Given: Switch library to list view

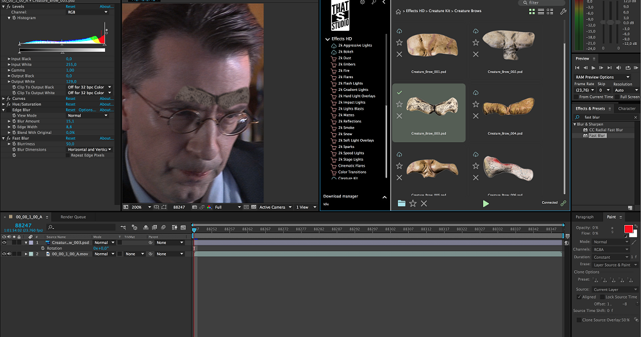Looking at the screenshot, I should [x=541, y=12].
